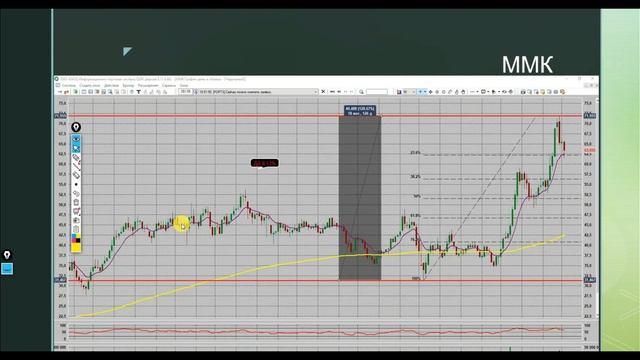Expand the message combo box arrow

(316, 92)
